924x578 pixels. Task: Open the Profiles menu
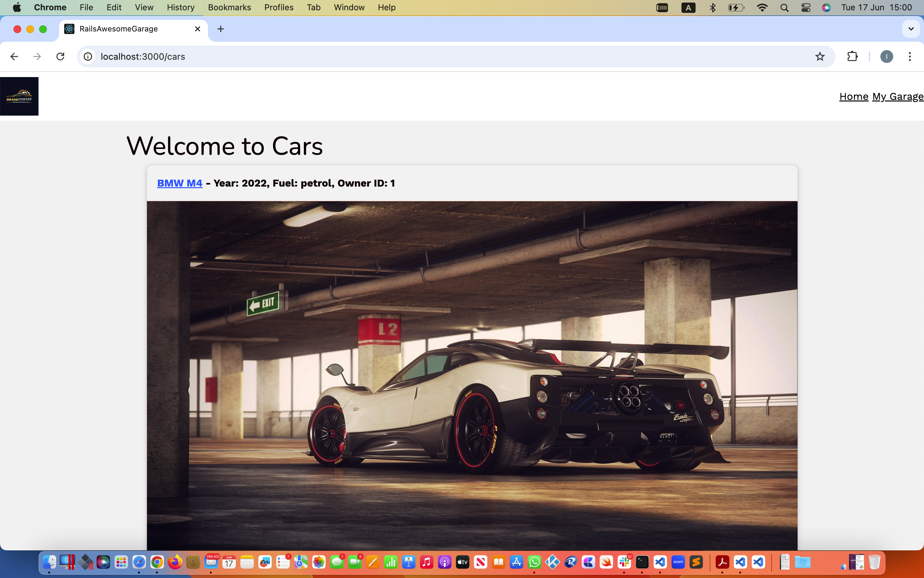click(279, 7)
